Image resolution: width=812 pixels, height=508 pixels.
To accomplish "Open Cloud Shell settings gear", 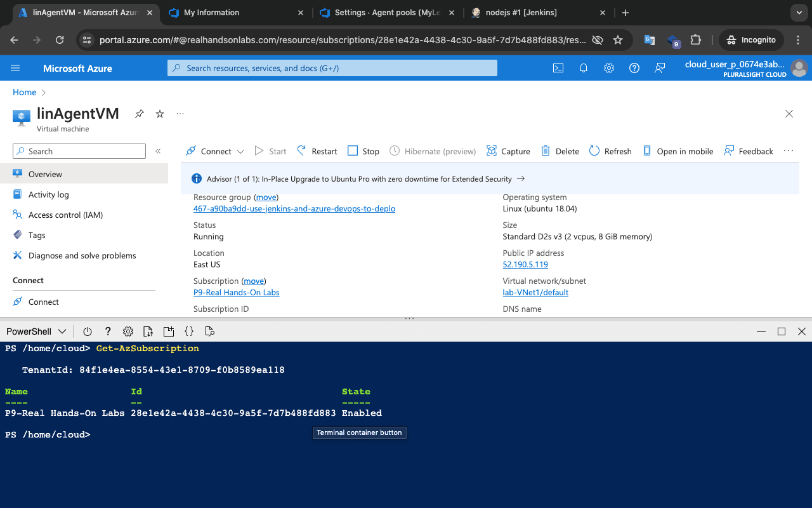I will pos(128,331).
